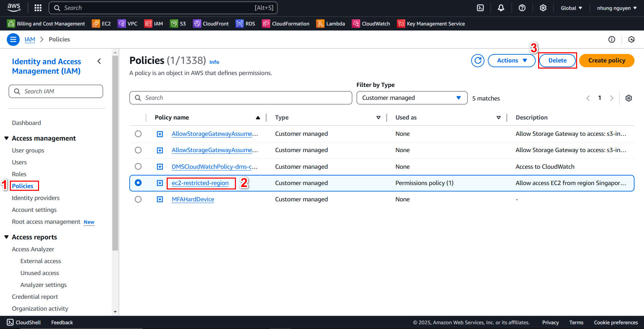Open Roles in IAM navigation
This screenshot has width=644, height=329.
tap(19, 174)
